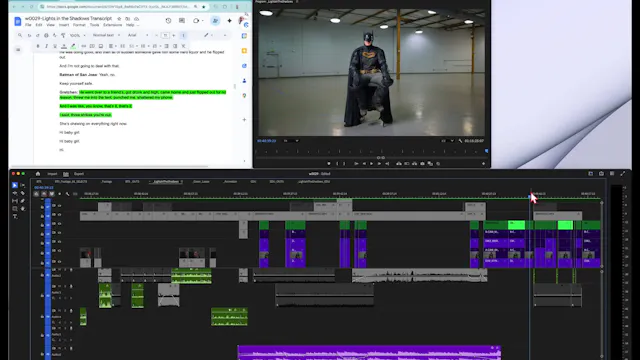Open Arial font dropdown

[x=138, y=36]
